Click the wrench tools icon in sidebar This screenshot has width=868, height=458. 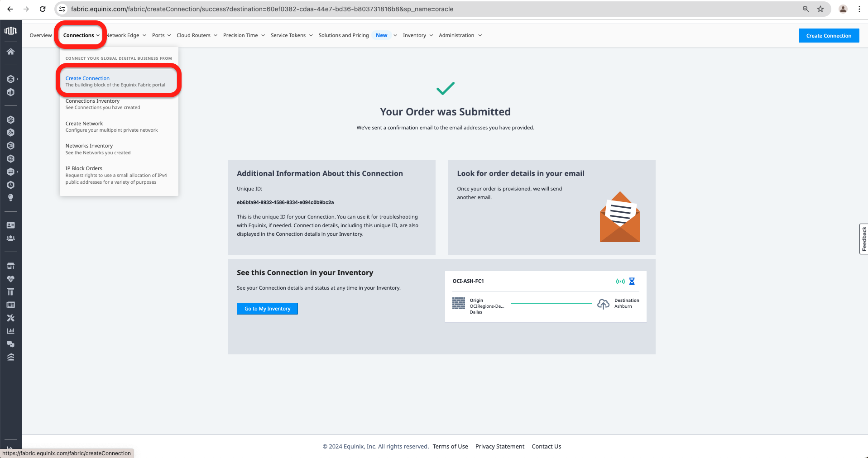click(x=10, y=318)
